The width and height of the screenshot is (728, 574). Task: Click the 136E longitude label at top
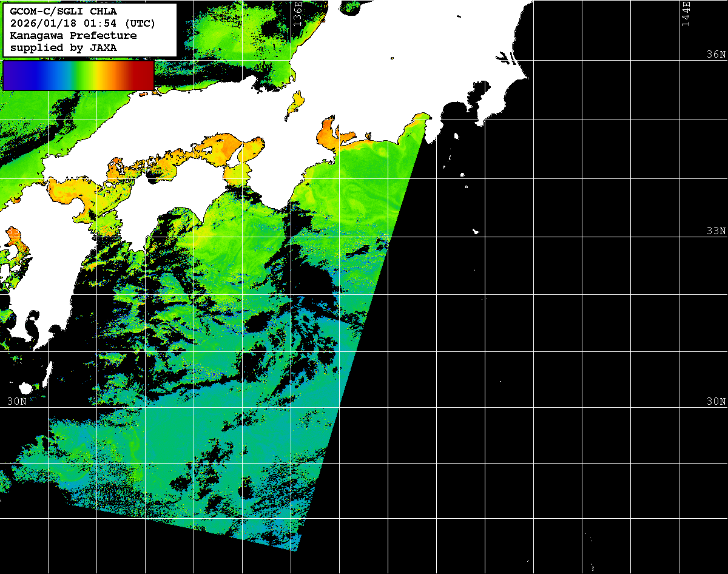tap(297, 13)
